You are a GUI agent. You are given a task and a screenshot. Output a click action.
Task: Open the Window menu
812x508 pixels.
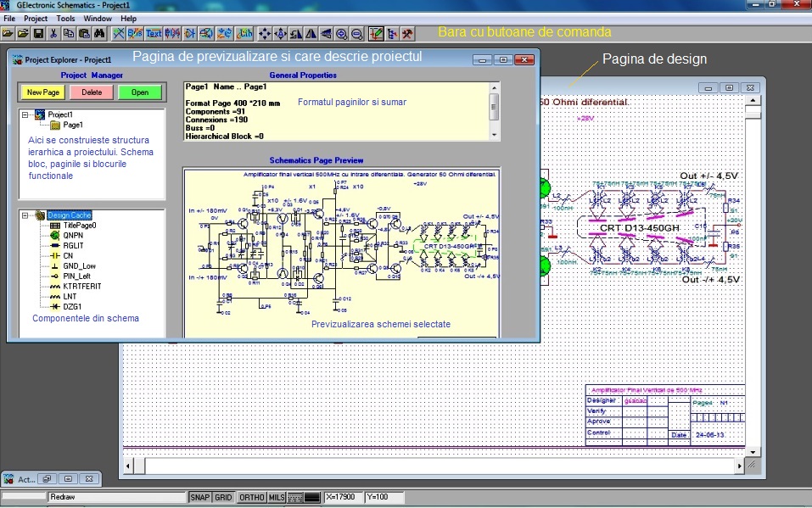click(x=98, y=18)
